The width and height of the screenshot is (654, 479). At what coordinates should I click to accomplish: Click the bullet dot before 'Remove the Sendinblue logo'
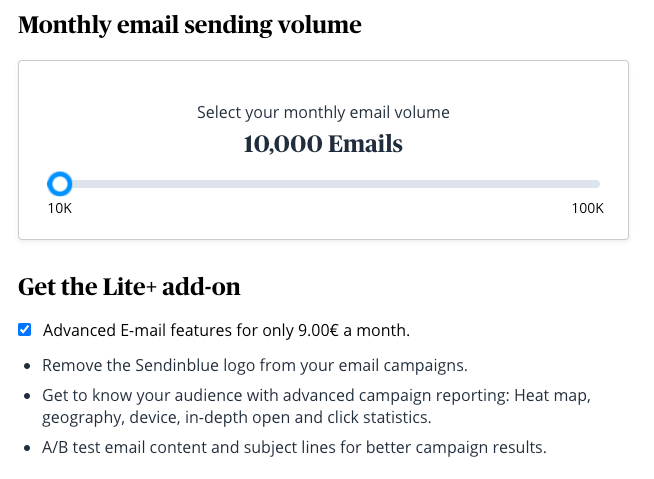pos(27,367)
